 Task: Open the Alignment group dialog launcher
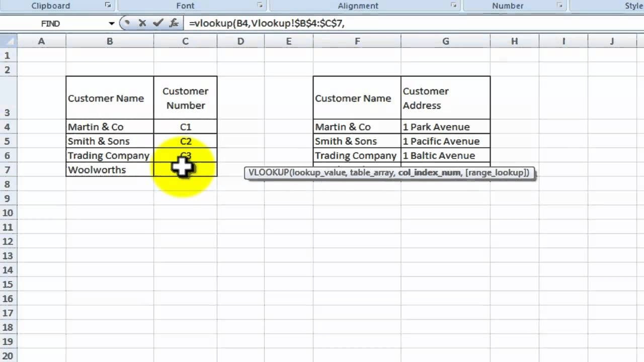453,6
